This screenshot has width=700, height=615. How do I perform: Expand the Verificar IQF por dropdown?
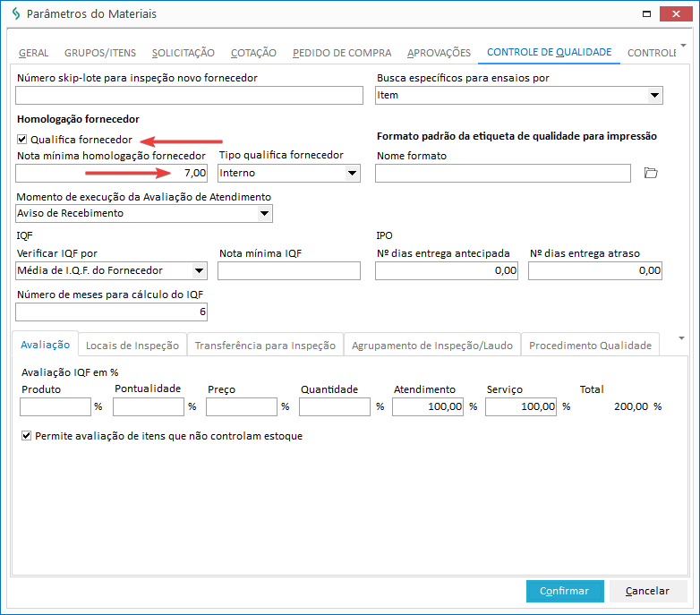[199, 271]
